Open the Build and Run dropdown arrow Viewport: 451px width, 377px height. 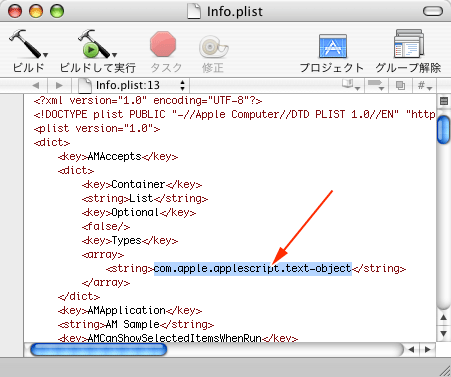pyautogui.click(x=114, y=55)
